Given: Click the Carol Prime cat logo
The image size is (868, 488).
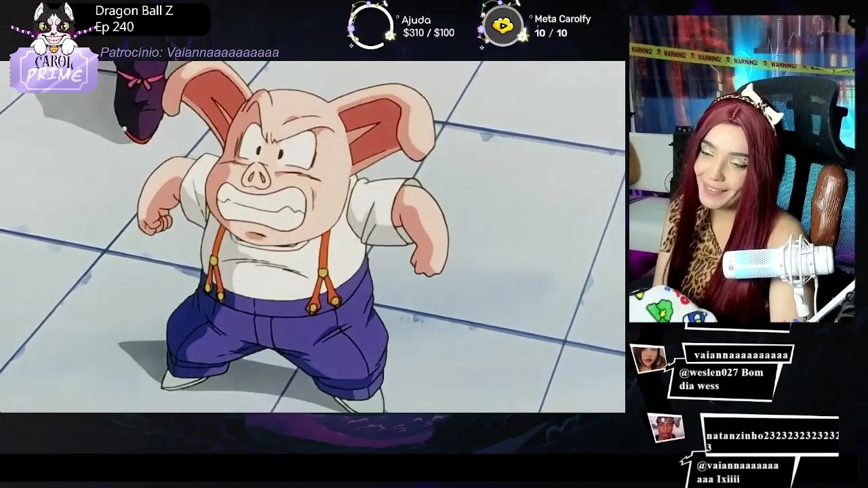Looking at the screenshot, I should (54, 47).
